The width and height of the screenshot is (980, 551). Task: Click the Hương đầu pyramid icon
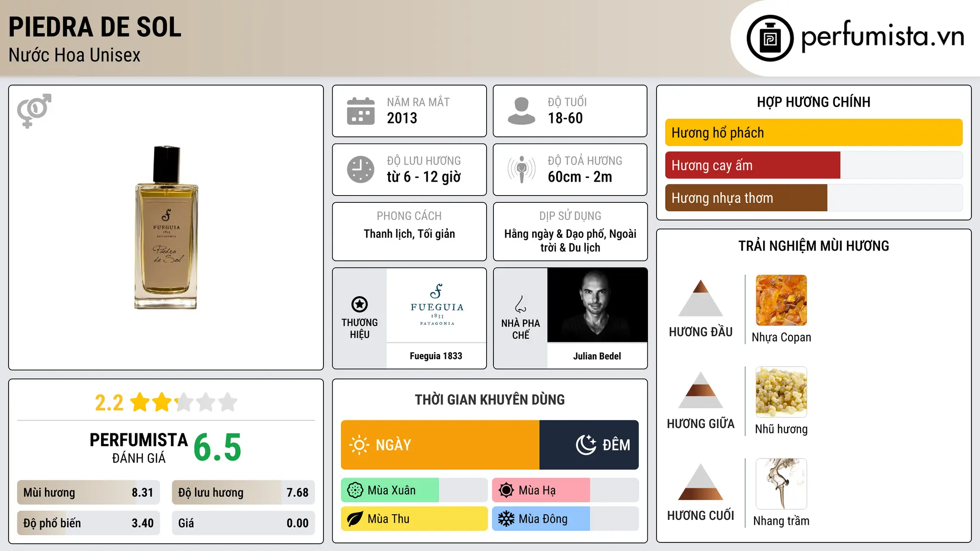coord(701,298)
